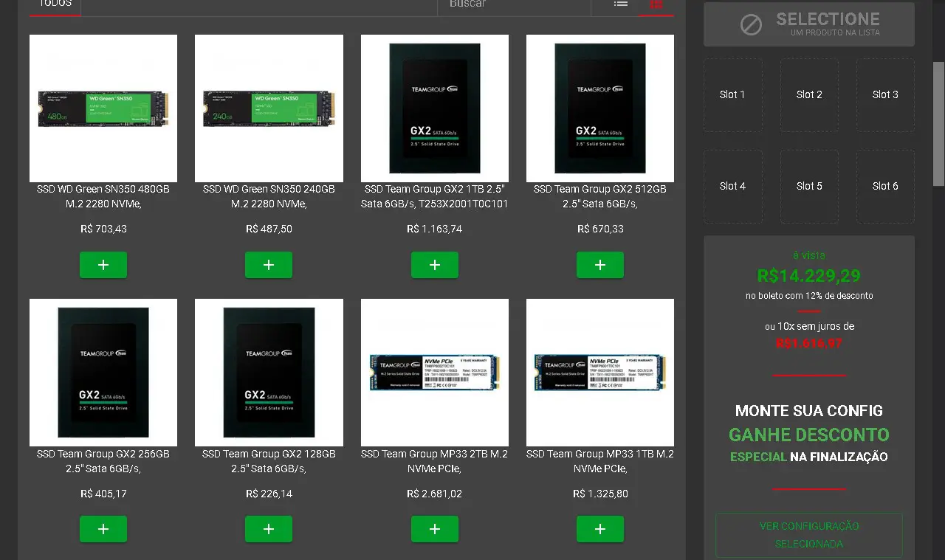Select Slot 6 in configuration panel
This screenshot has width=945, height=560.
(x=885, y=187)
